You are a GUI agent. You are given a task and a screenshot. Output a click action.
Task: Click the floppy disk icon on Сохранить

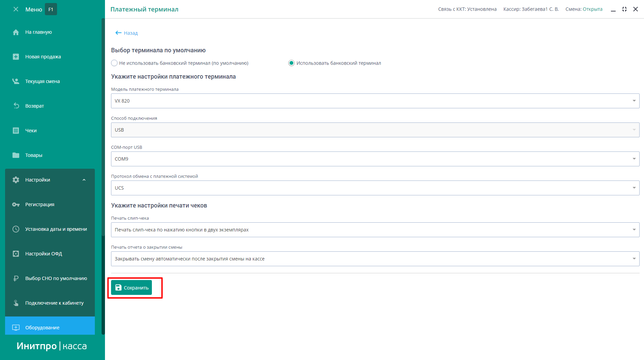pyautogui.click(x=118, y=287)
